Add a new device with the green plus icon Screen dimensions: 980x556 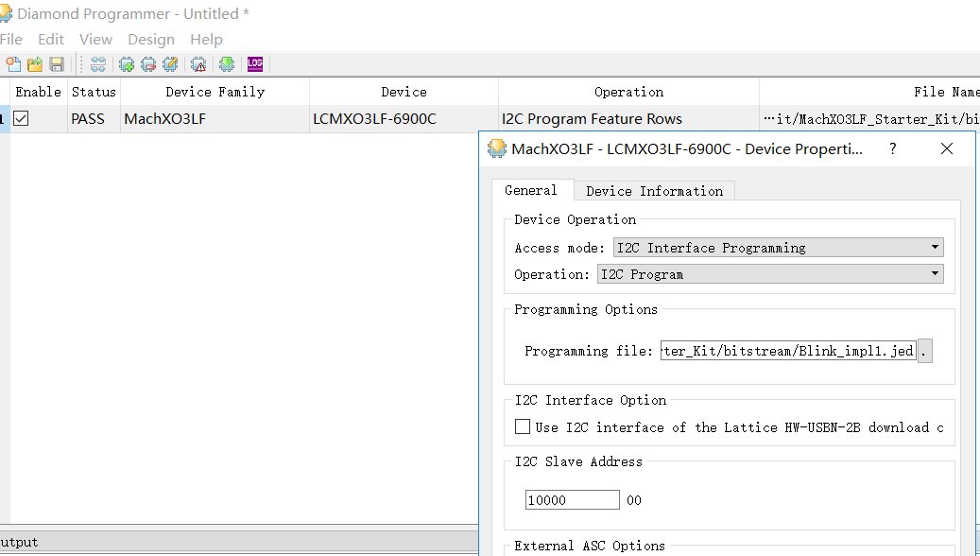click(x=126, y=63)
